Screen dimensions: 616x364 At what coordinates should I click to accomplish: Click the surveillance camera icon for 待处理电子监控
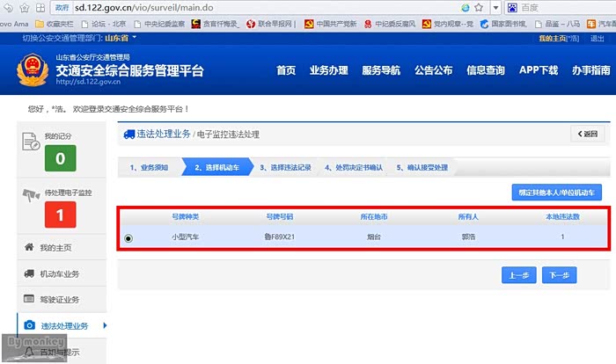(x=30, y=195)
